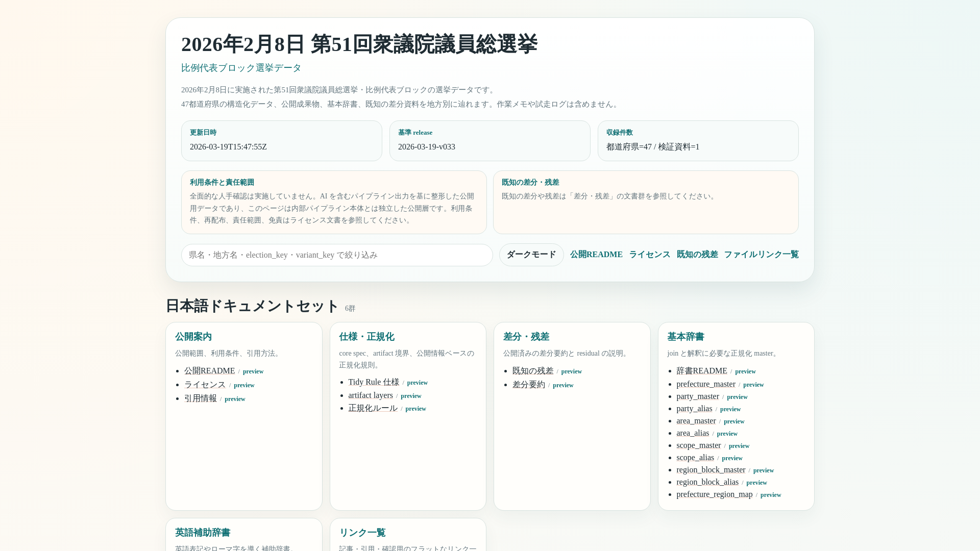Screen dimensions: 980x551
Task: Preview area_master file
Action: 734,421
